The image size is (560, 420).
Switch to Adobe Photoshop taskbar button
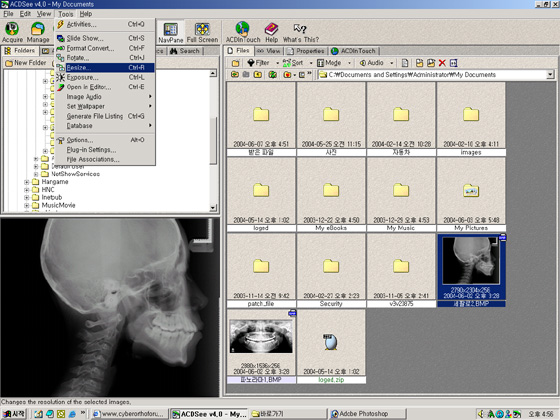[367, 414]
